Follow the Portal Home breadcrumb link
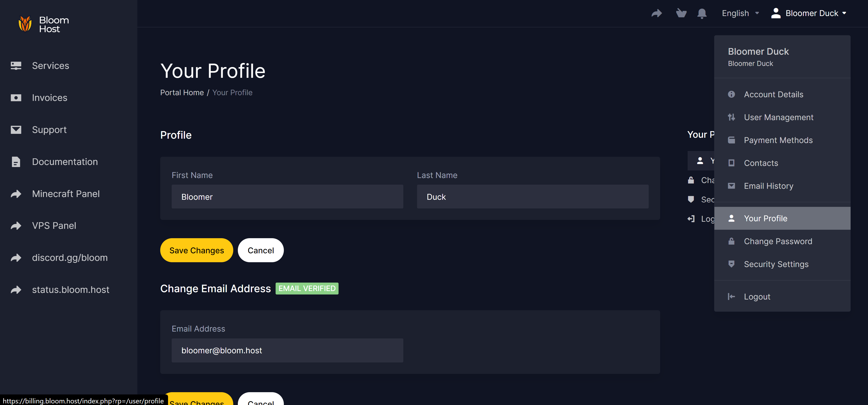The image size is (868, 405). point(182,93)
